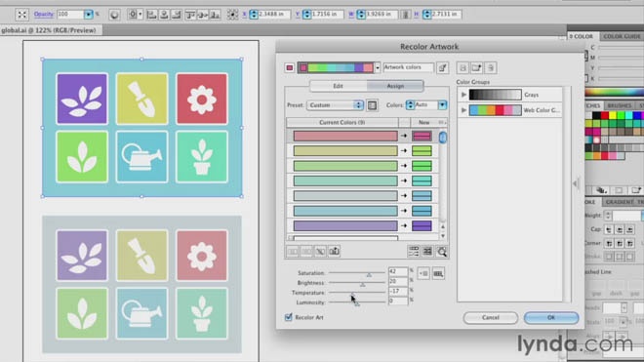Click the Cancel button
644x362 pixels.
(x=491, y=318)
